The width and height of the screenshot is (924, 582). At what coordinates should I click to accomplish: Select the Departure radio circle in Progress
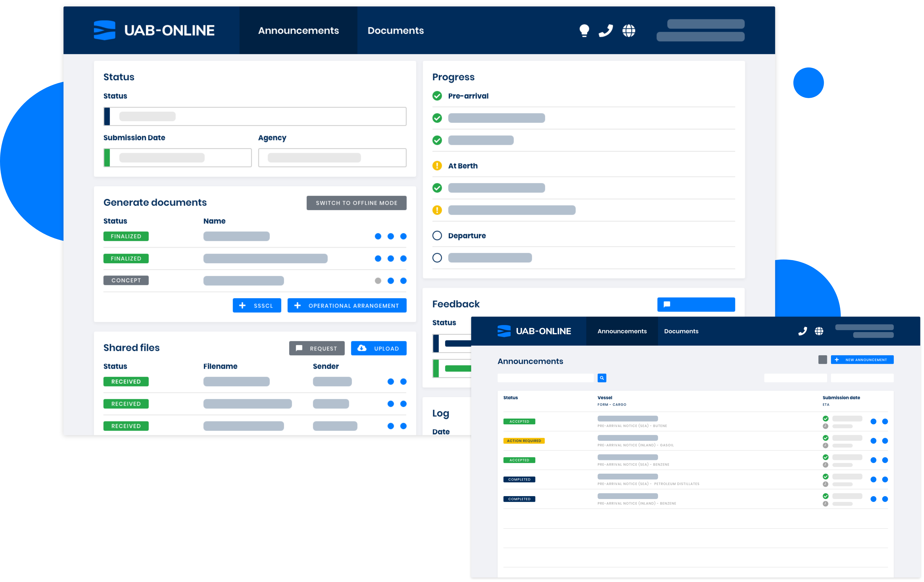(x=437, y=235)
